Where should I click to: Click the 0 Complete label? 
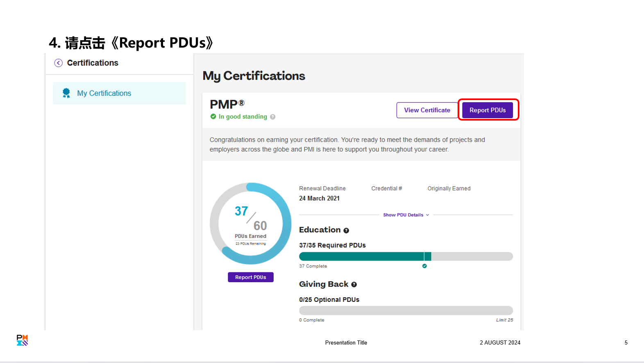311,320
